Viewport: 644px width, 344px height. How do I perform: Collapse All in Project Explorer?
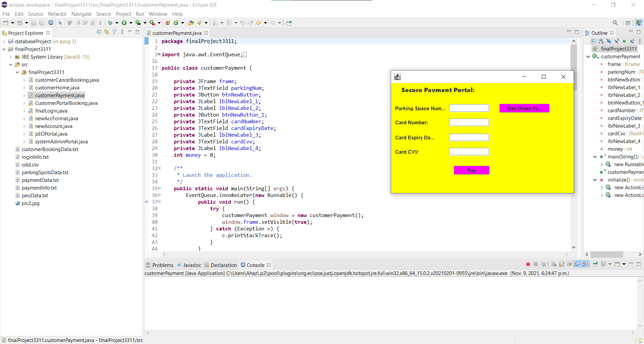[99, 31]
